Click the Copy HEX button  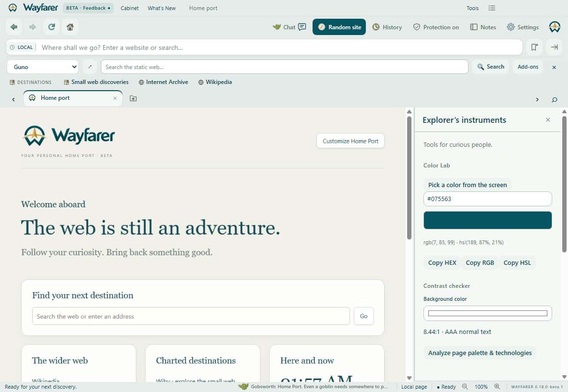click(442, 263)
